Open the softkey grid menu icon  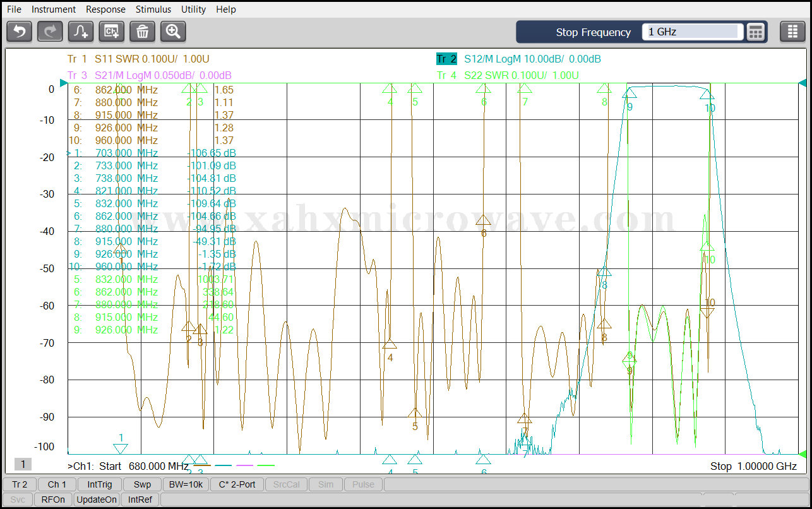792,32
